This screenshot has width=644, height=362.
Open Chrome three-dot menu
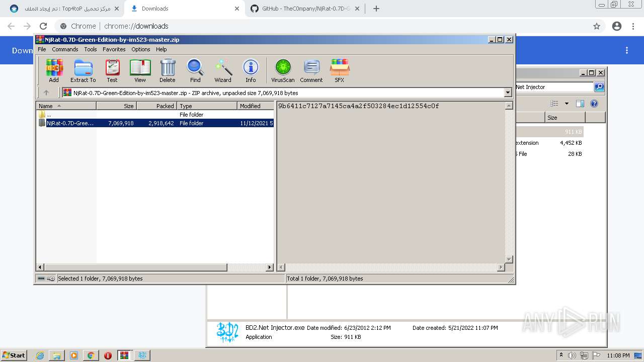coord(633,26)
